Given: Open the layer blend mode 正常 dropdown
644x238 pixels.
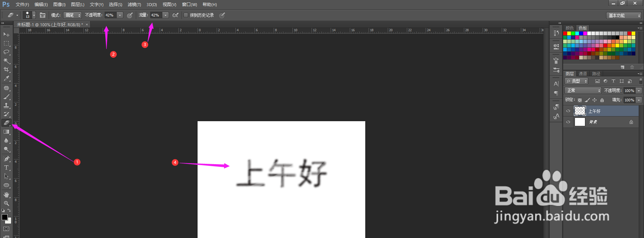Looking at the screenshot, I should 583,91.
